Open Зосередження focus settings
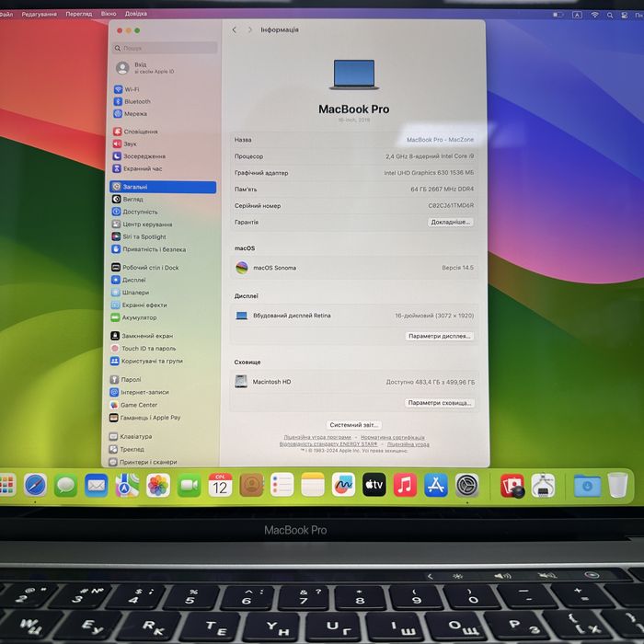Image resolution: width=644 pixels, height=644 pixels. point(139,156)
